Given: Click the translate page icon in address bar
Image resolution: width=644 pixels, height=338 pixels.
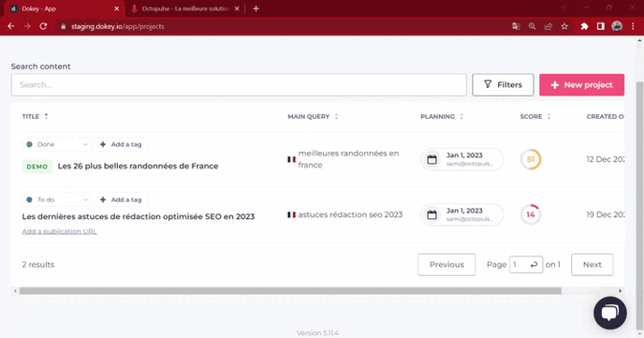Looking at the screenshot, I should point(516,26).
